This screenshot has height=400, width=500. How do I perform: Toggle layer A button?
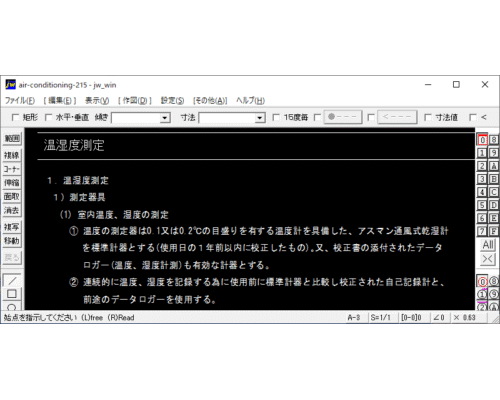(494, 166)
